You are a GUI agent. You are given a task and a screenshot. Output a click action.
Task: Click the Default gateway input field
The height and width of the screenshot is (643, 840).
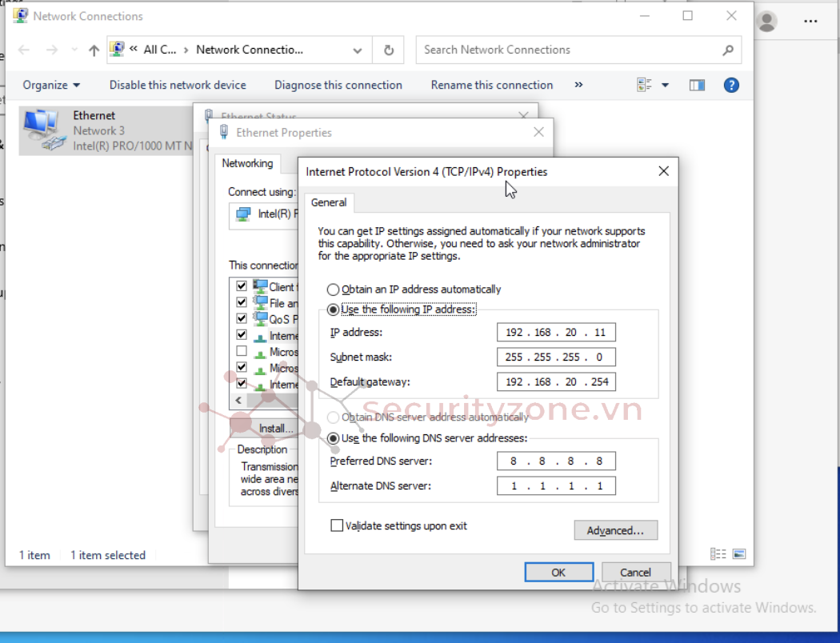[x=556, y=382]
